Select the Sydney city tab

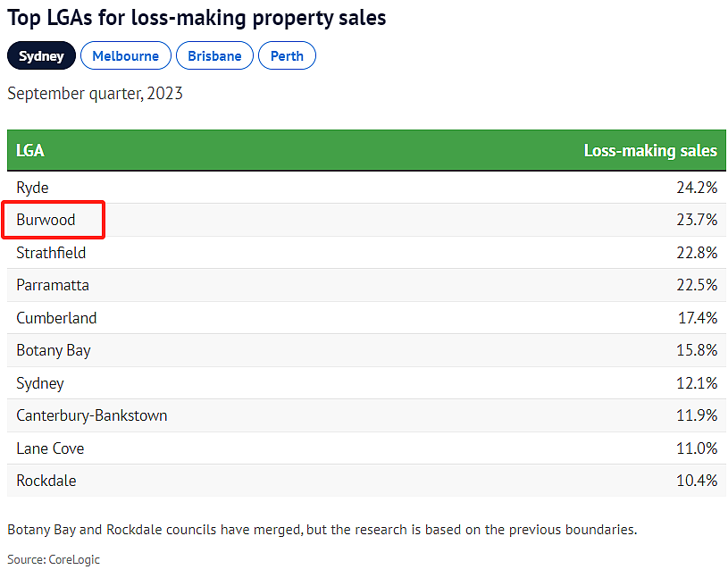coord(41,55)
